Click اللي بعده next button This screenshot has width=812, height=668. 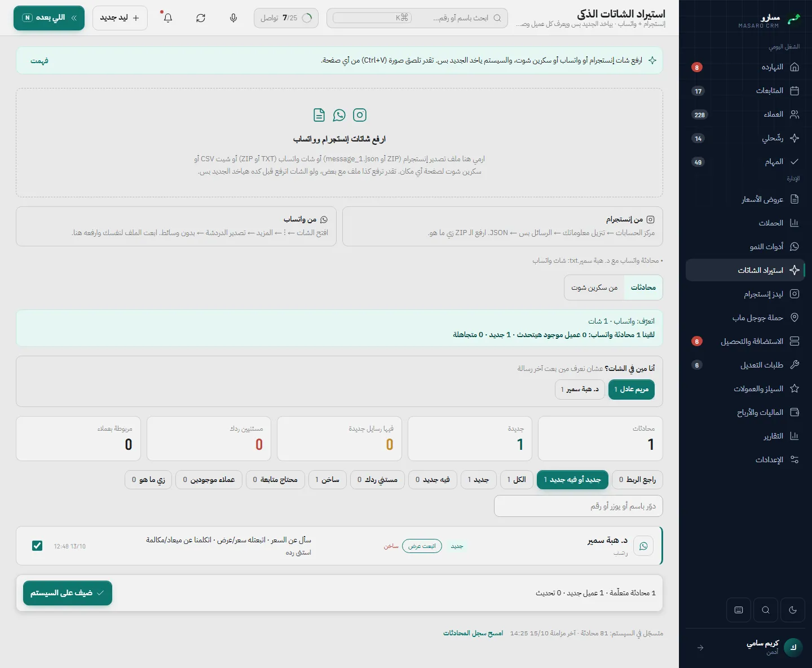point(49,18)
